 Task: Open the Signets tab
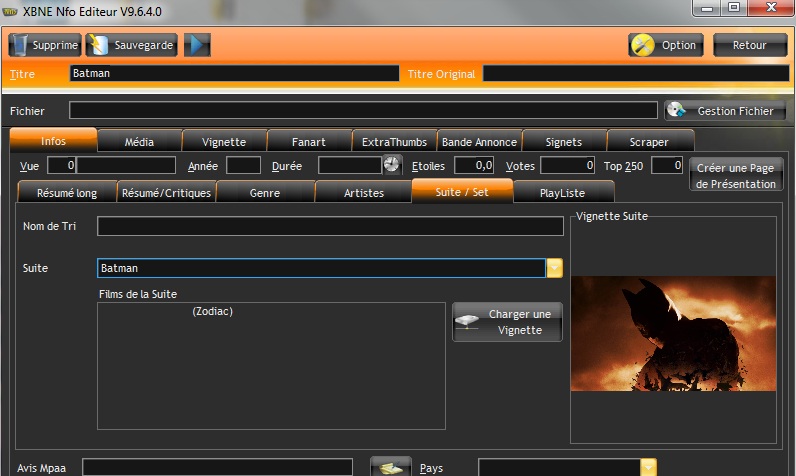[x=564, y=142]
